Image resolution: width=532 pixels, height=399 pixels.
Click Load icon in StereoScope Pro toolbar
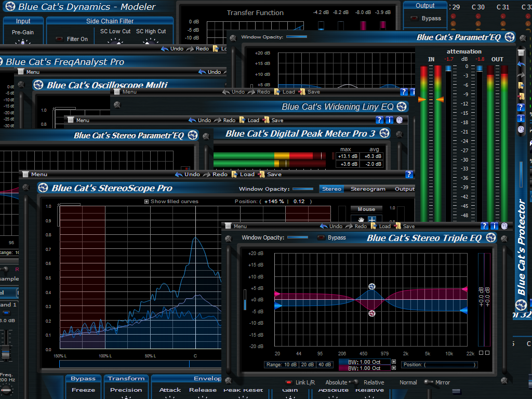point(234,175)
